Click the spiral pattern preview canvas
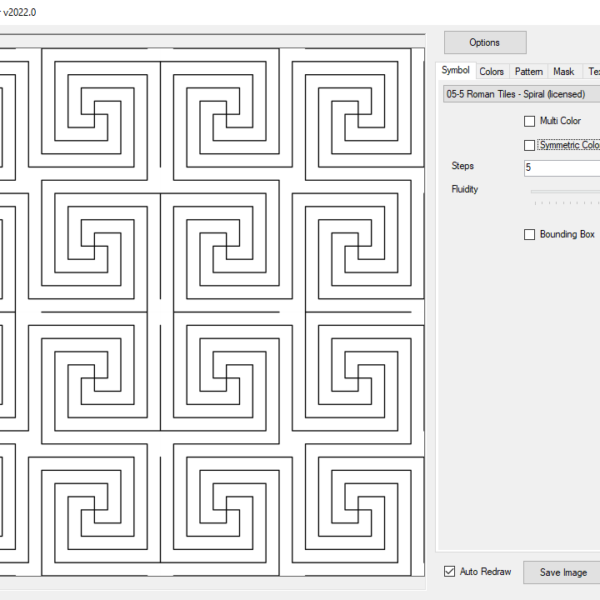600x600 pixels. pyautogui.click(x=212, y=312)
